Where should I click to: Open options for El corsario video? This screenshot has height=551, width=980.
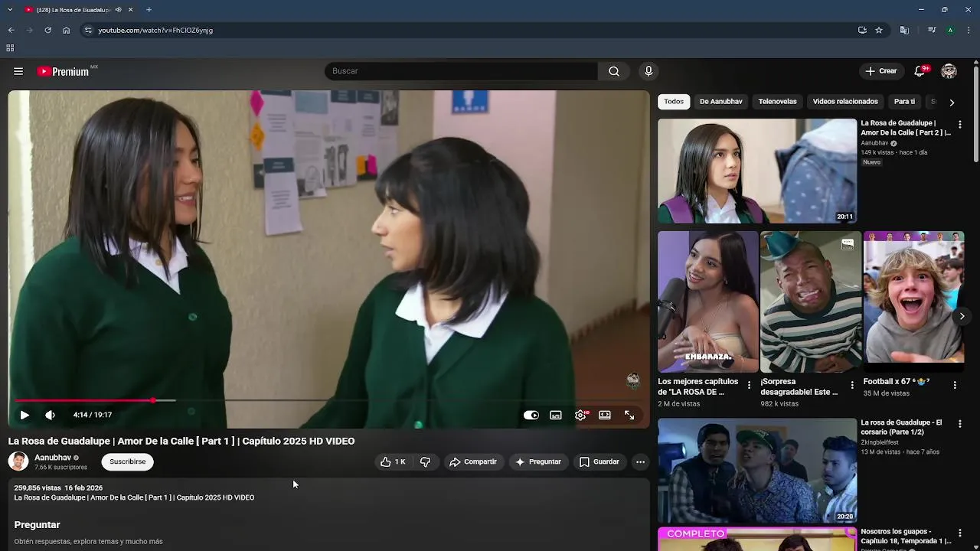(960, 423)
